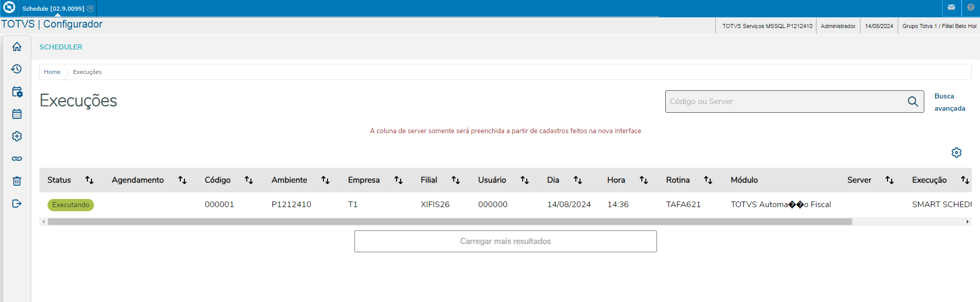Click TOTVS Serviços MSSQL P1212410 status item
This screenshot has height=302, width=980.
tap(767, 26)
